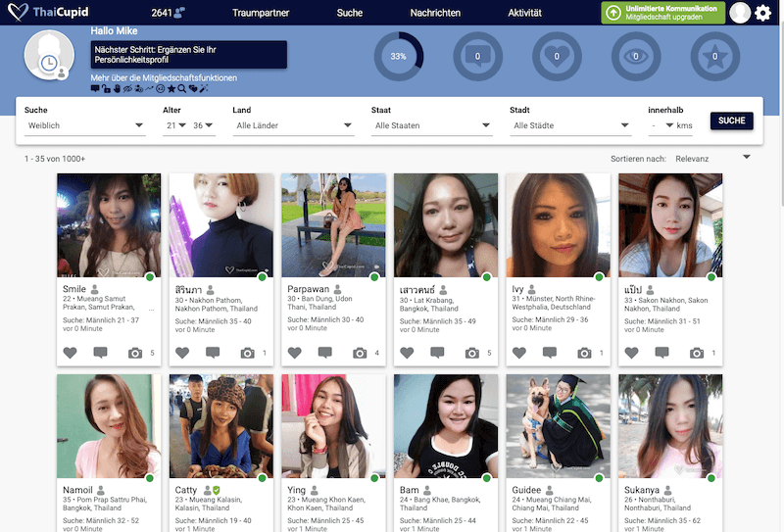Open the favorites star counter circle
Viewport: 784px width, 532px height.
(714, 56)
